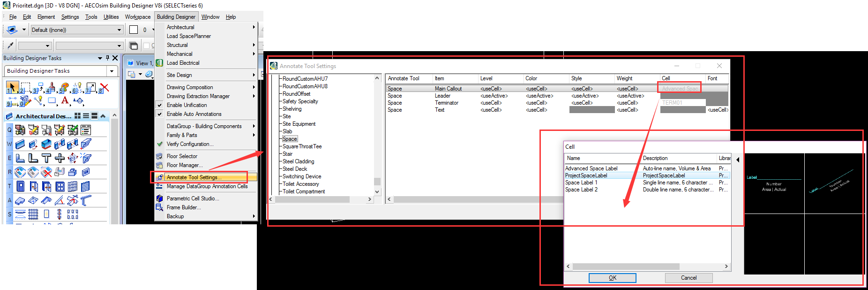This screenshot has height=290, width=868.
Task: Select the first tool in row Q
Action: pyautogui.click(x=20, y=130)
